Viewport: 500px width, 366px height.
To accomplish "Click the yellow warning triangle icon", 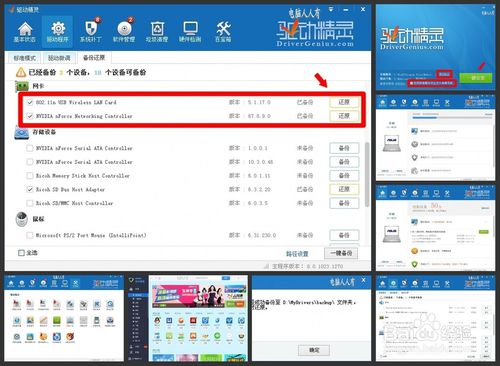I will (21, 72).
